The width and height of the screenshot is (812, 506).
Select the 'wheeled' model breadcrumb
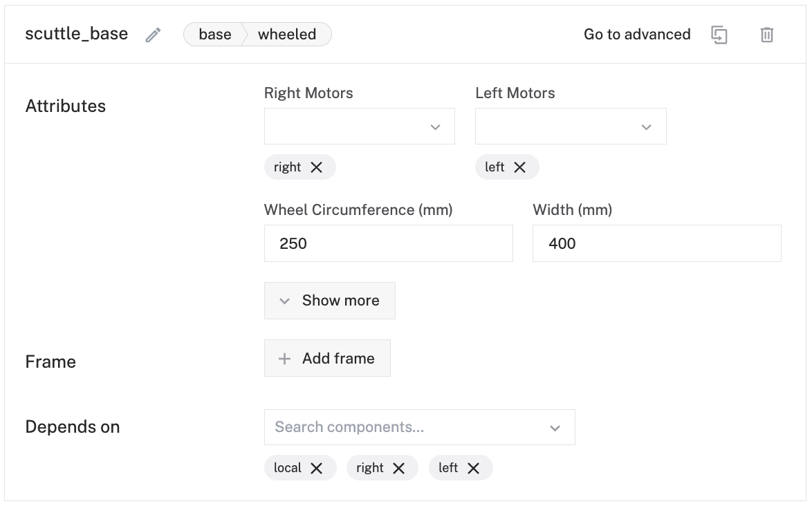[287, 35]
